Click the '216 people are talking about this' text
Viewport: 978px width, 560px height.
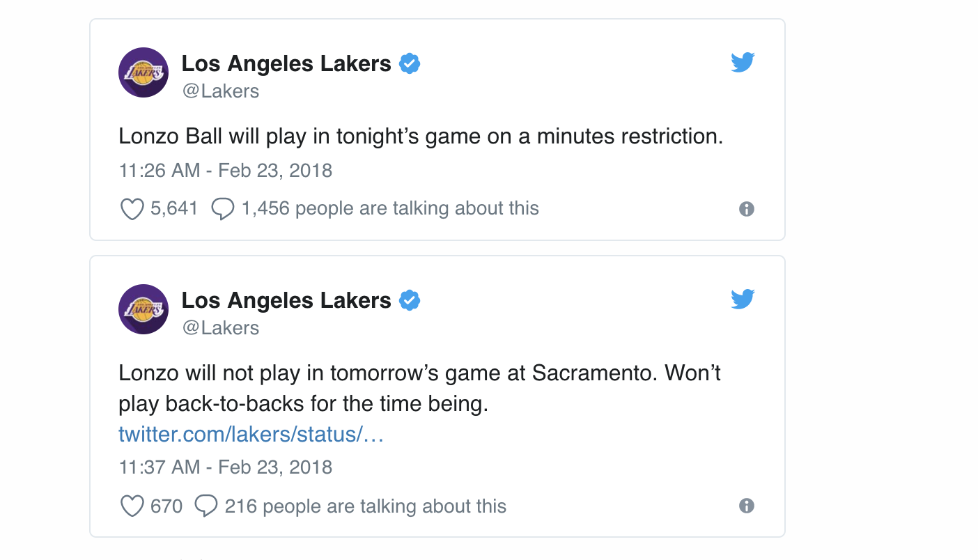point(366,506)
